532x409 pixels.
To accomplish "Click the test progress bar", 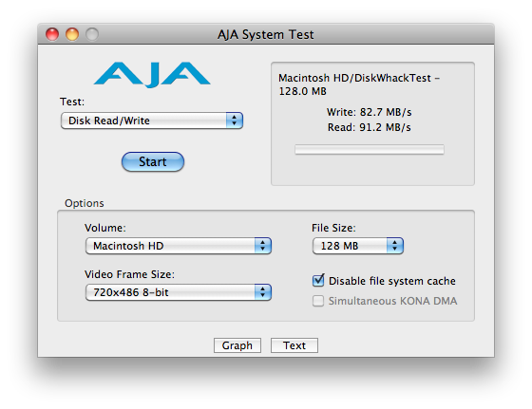I will [370, 149].
